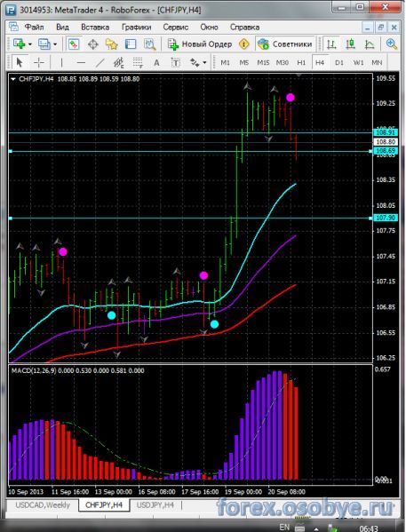The image size is (406, 532).
Task: Switch to the USDJPY,H4 chart tab
Action: (x=155, y=505)
